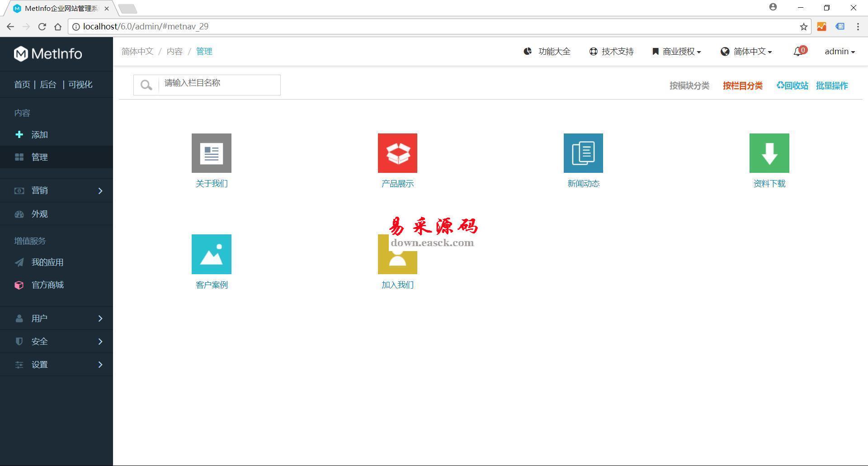This screenshot has height=466, width=868.
Task: Click the search magnifier icon
Action: coord(146,85)
